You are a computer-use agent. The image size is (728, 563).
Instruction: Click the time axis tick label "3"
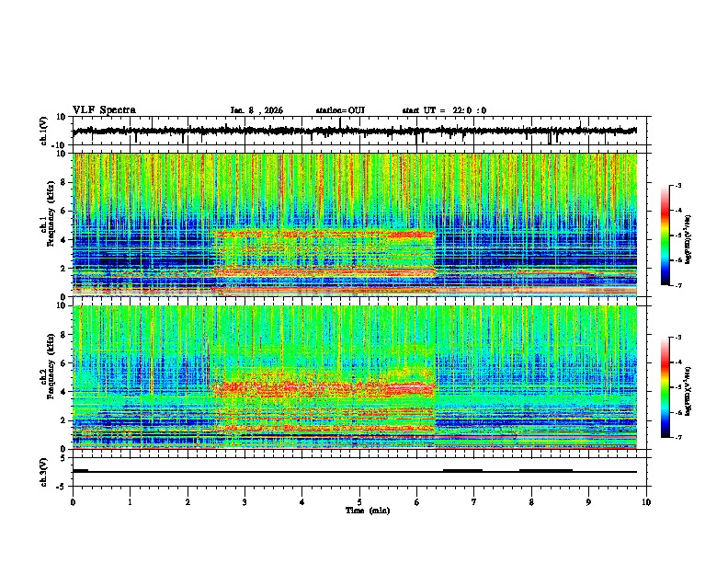point(245,502)
